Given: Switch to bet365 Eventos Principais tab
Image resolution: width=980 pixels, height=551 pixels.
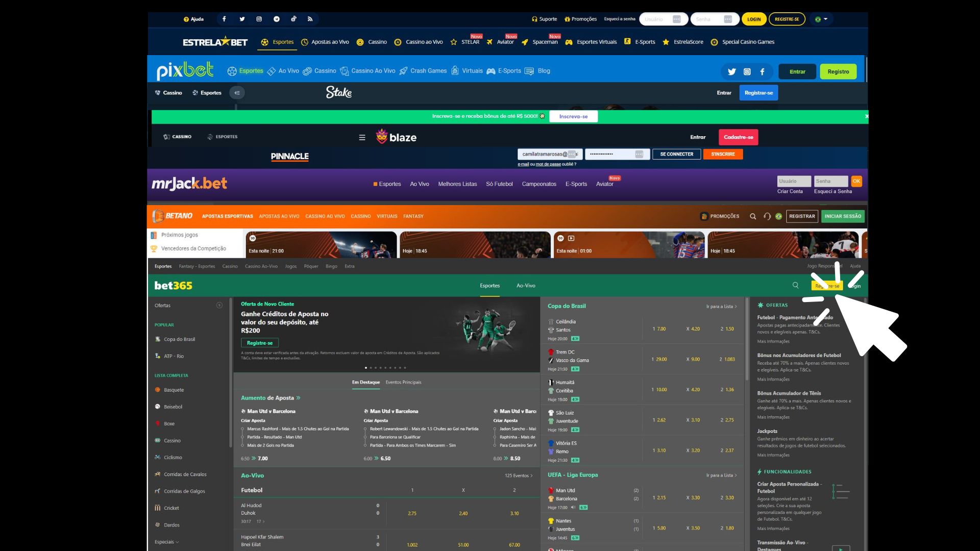Looking at the screenshot, I should click(403, 382).
